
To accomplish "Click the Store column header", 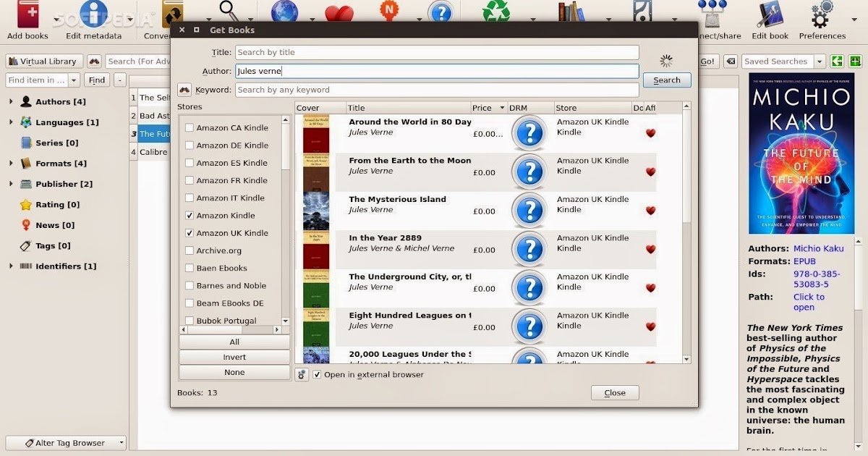I will click(593, 108).
